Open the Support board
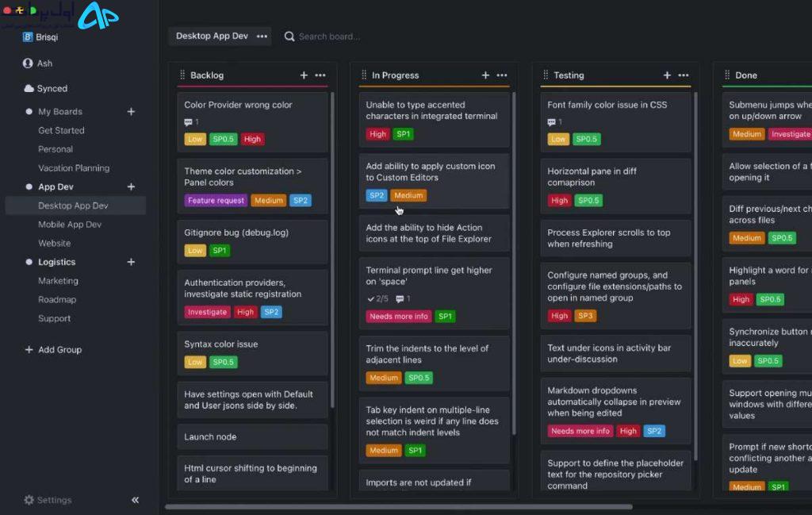 tap(55, 318)
